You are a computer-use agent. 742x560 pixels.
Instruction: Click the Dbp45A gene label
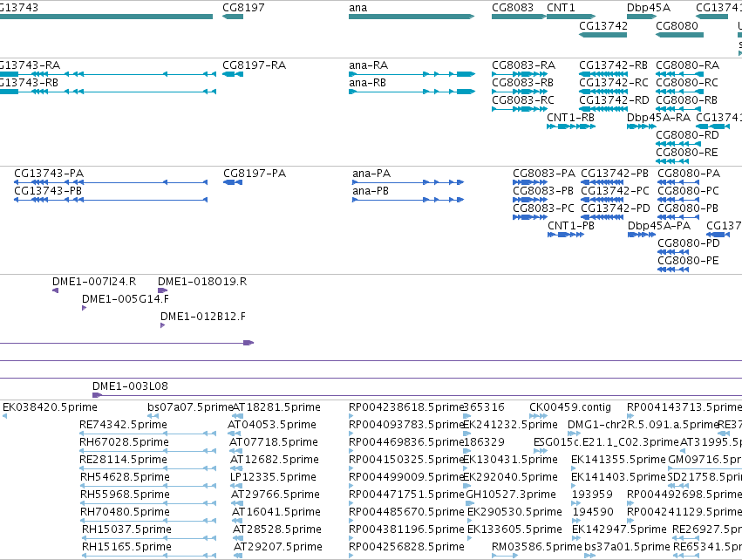point(649,8)
